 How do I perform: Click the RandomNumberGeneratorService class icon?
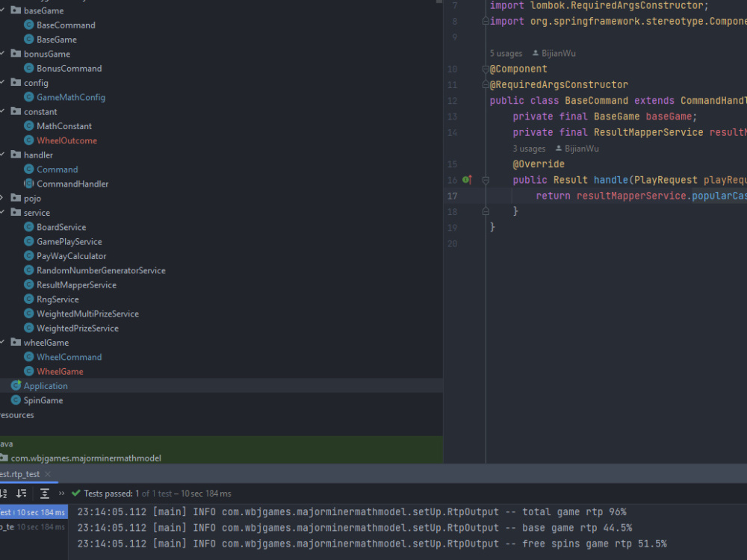29,270
